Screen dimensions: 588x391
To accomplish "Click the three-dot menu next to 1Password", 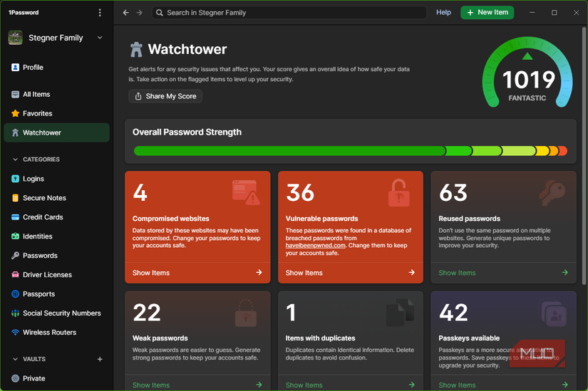I will coord(100,13).
